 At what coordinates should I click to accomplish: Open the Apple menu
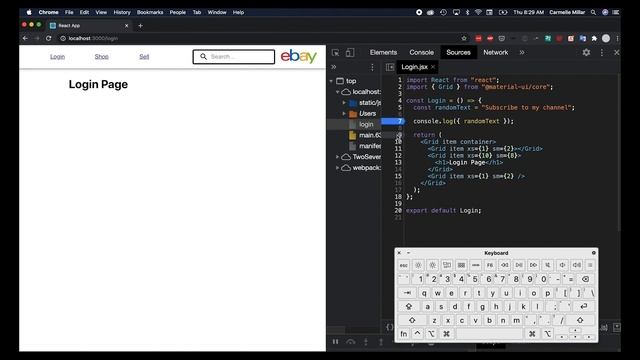pos(29,12)
